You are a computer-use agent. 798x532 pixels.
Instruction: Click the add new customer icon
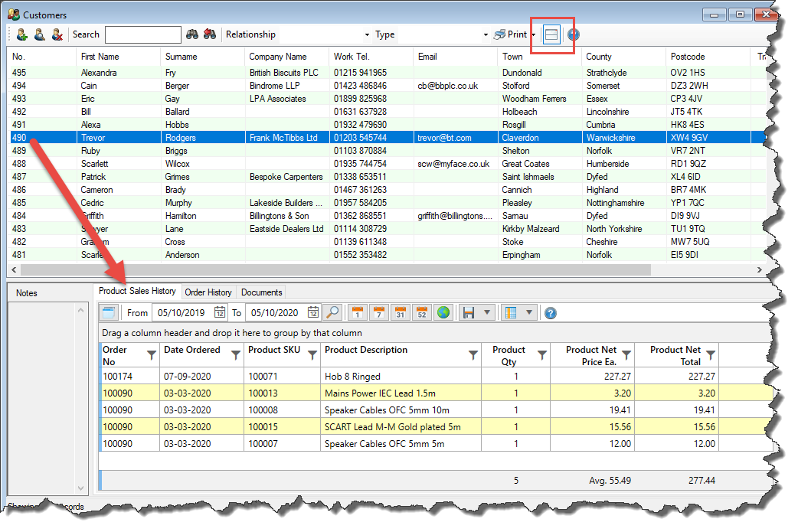[21, 34]
